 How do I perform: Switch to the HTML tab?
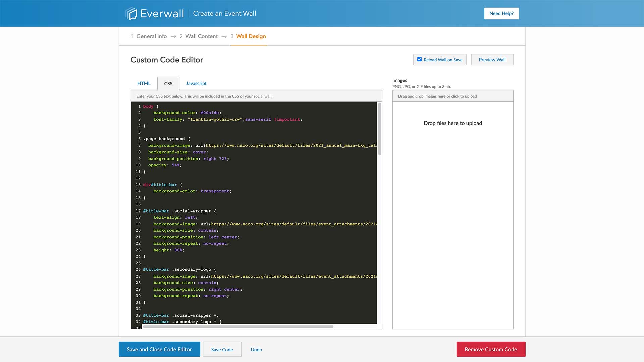click(144, 83)
